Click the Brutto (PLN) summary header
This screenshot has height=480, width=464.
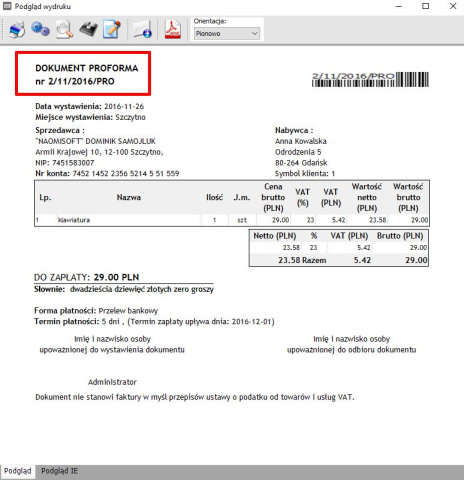(x=400, y=236)
